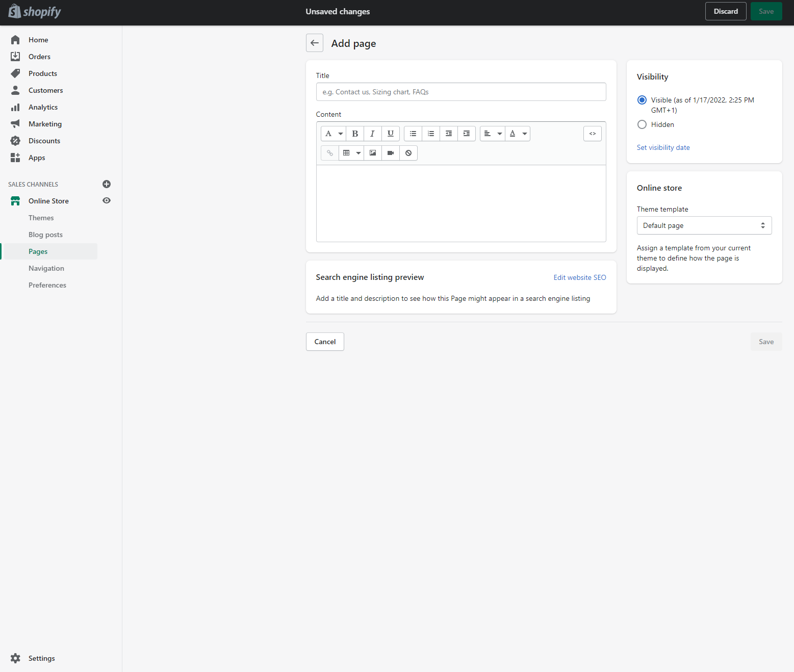
Task: Click the Set visibility date link
Action: click(663, 147)
